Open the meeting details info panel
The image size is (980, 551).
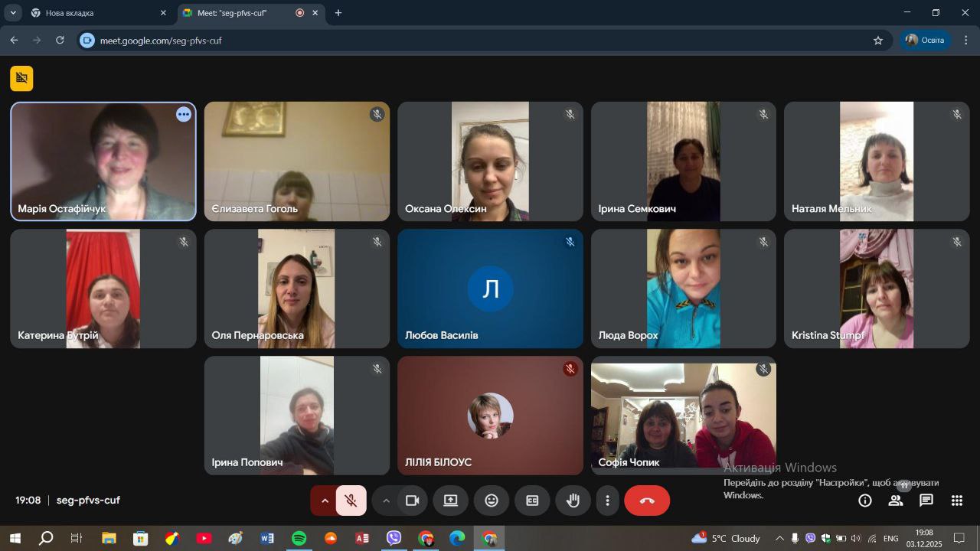click(x=865, y=500)
